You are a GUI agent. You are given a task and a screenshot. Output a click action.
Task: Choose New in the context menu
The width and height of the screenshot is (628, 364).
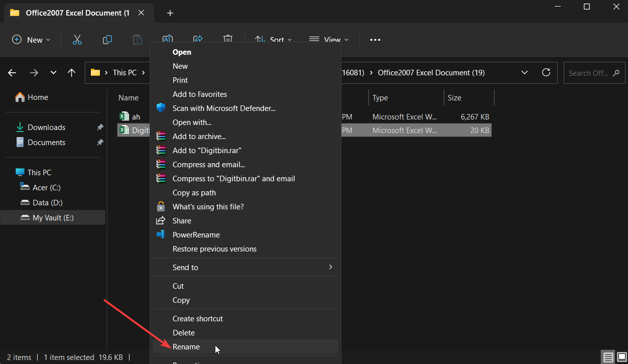tap(245, 66)
